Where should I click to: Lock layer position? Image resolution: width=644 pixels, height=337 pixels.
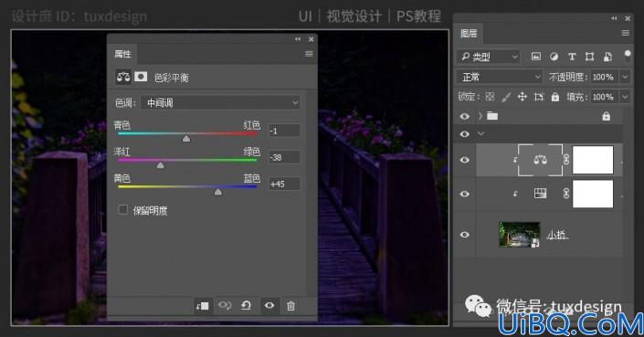pyautogui.click(x=522, y=97)
